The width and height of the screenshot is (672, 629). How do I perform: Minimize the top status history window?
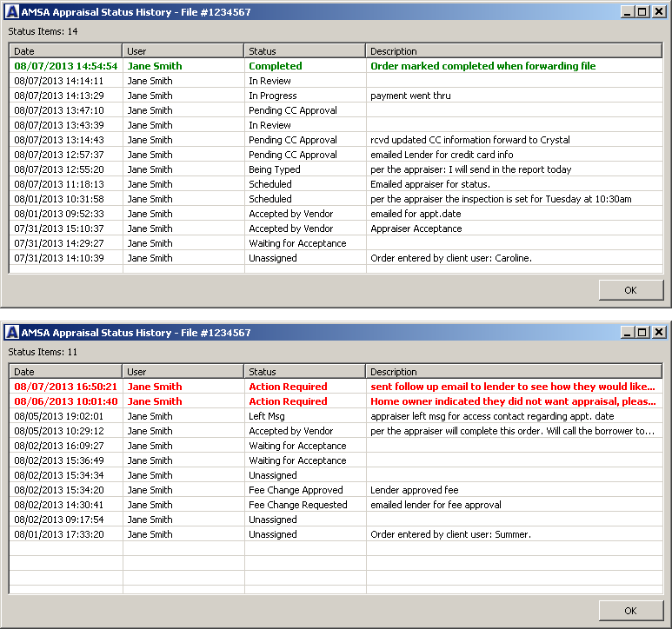coord(628,12)
